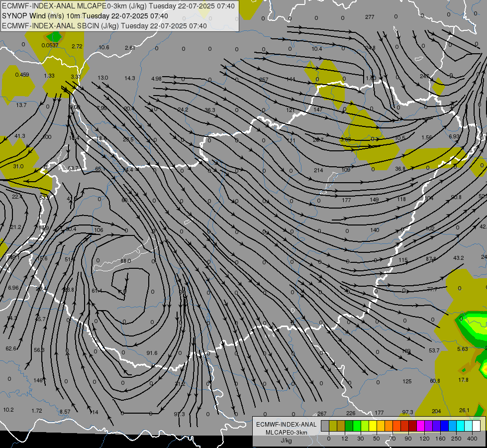Screen dimensions: 487x448
Task: Click the map value 140
Action: (x=375, y=230)
